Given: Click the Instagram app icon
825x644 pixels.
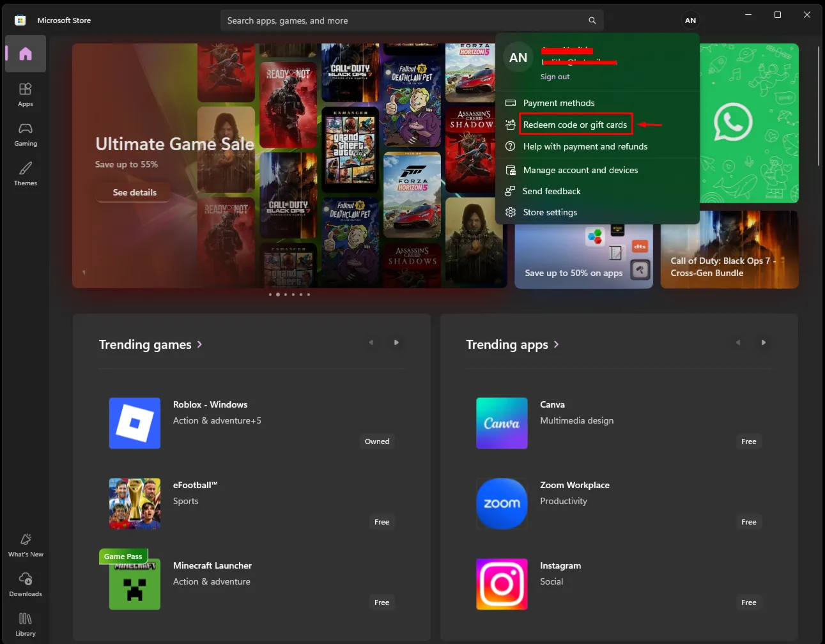Looking at the screenshot, I should tap(502, 584).
